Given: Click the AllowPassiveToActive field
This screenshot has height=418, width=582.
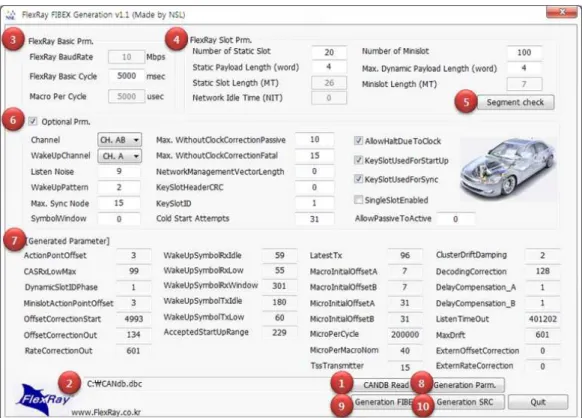Looking at the screenshot, I should click(456, 219).
